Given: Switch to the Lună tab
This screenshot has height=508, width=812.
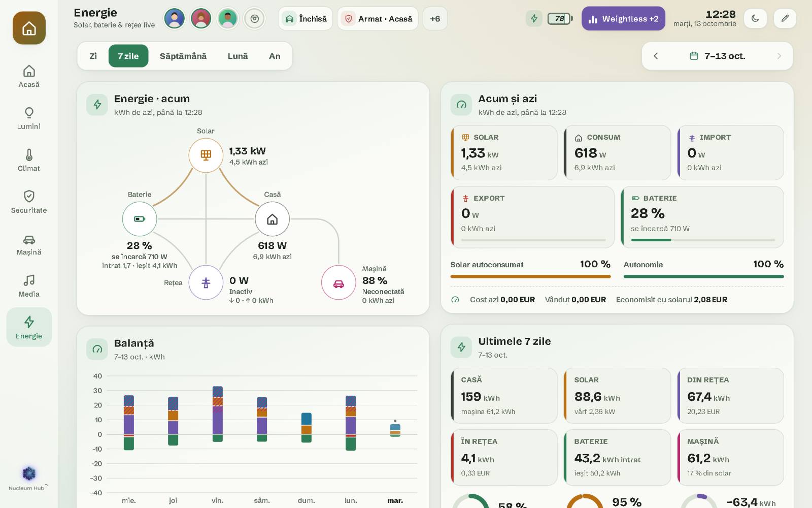Looking at the screenshot, I should pyautogui.click(x=238, y=56).
